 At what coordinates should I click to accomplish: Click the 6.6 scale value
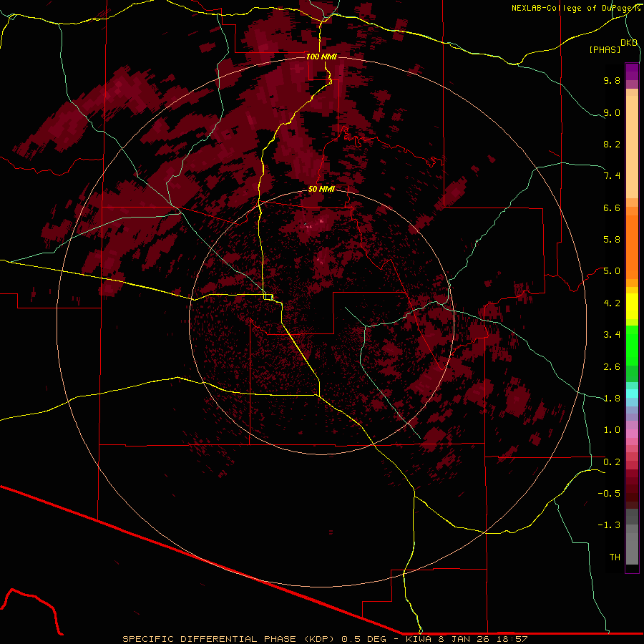tap(612, 208)
